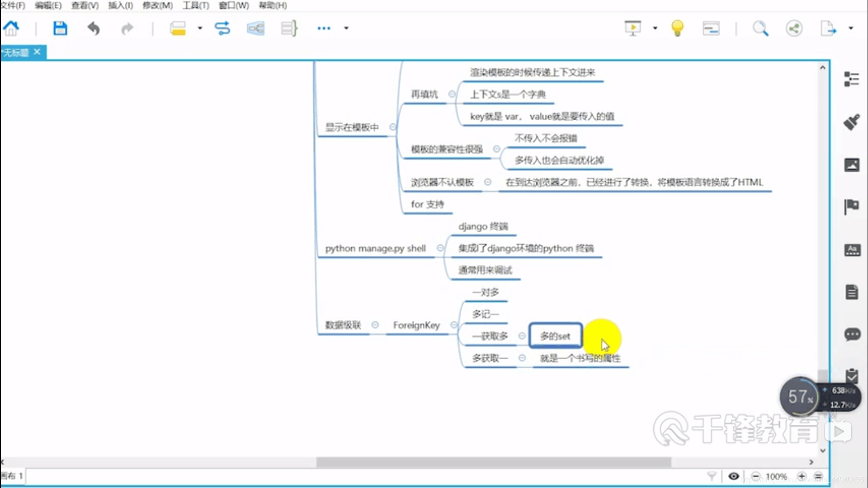Redo the action with forward arrow
Image resolution: width=868 pixels, height=488 pixels.
tap(127, 29)
